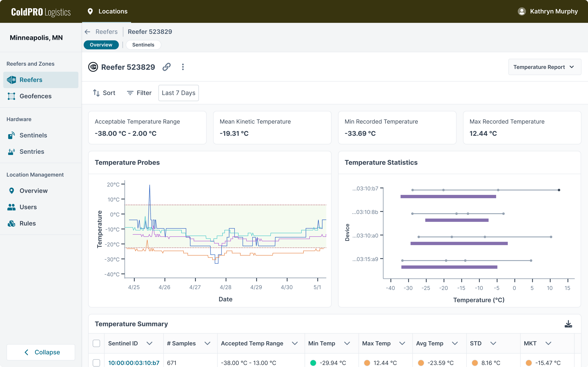
Task: Open the Rules page
Action: pos(27,223)
